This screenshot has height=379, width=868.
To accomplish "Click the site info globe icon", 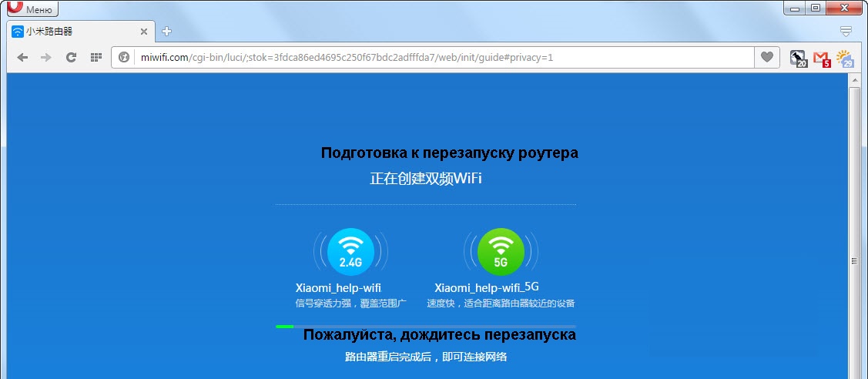I will 124,57.
